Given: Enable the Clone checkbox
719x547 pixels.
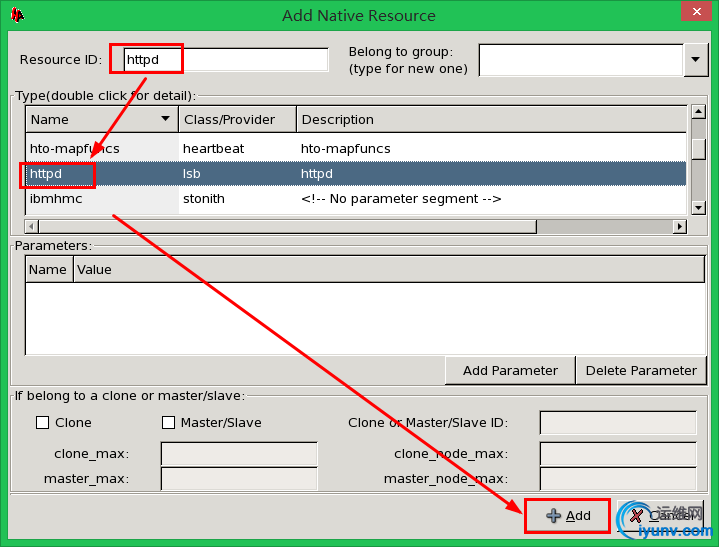Looking at the screenshot, I should pos(43,422).
